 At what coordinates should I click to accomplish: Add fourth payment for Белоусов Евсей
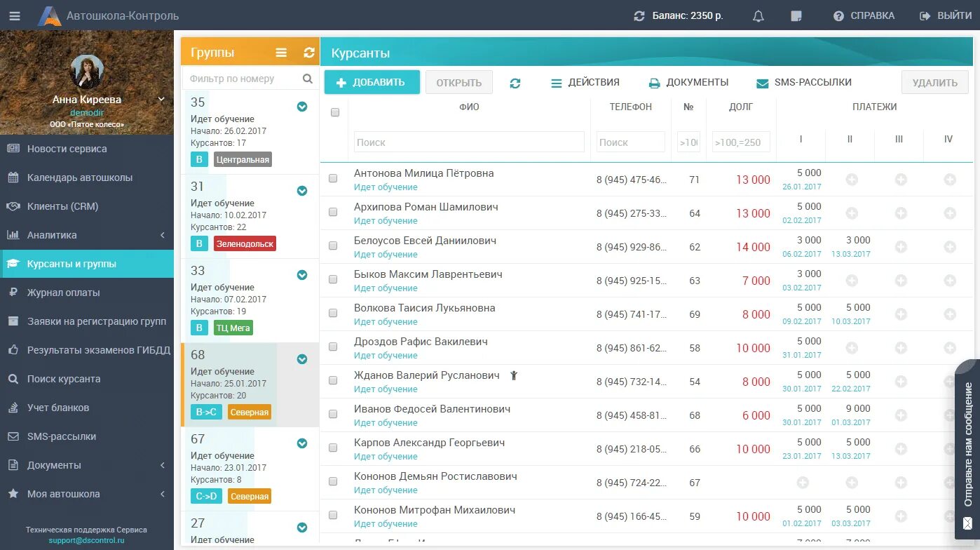click(x=950, y=247)
